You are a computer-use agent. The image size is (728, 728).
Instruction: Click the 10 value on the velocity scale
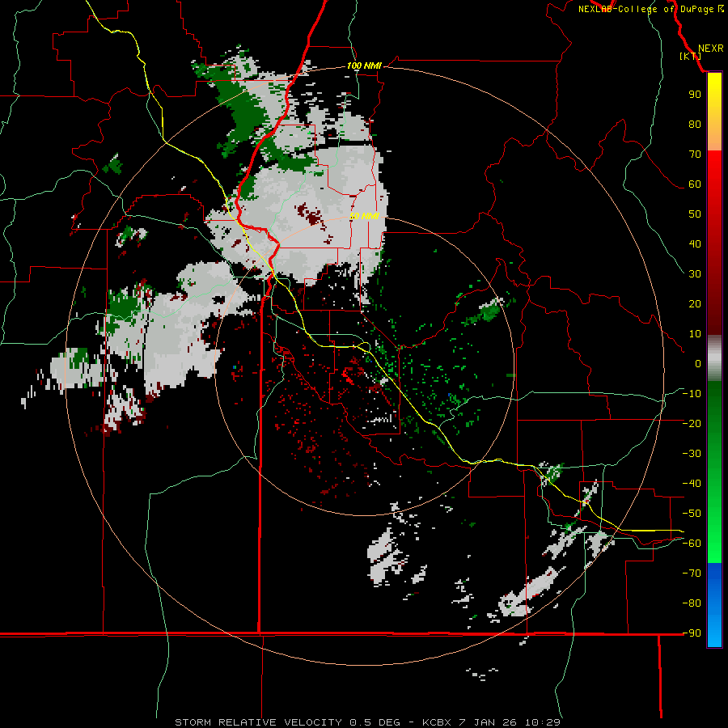695,334
